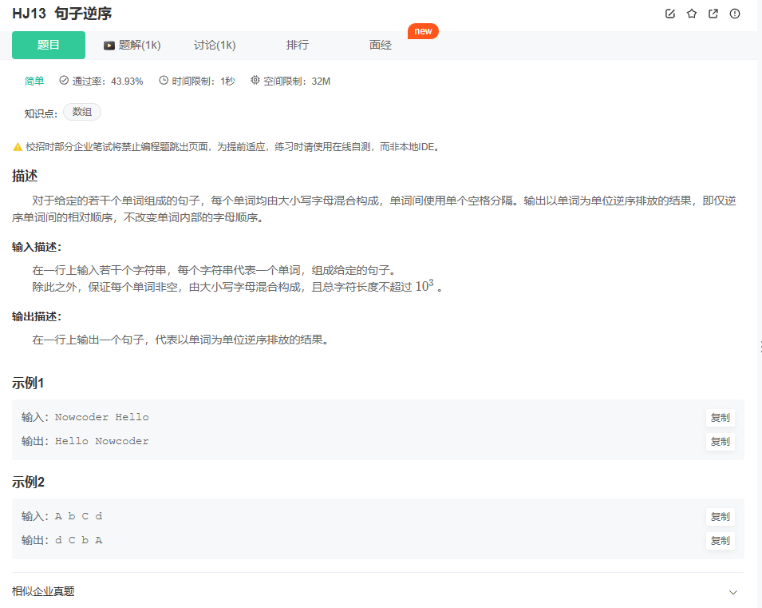Click the 输出描述 heading

click(37, 316)
